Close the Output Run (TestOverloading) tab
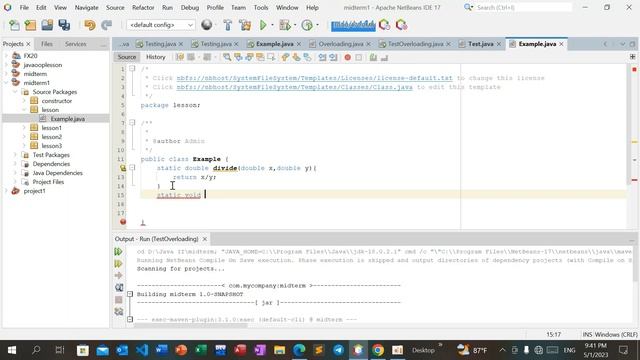 click(204, 239)
